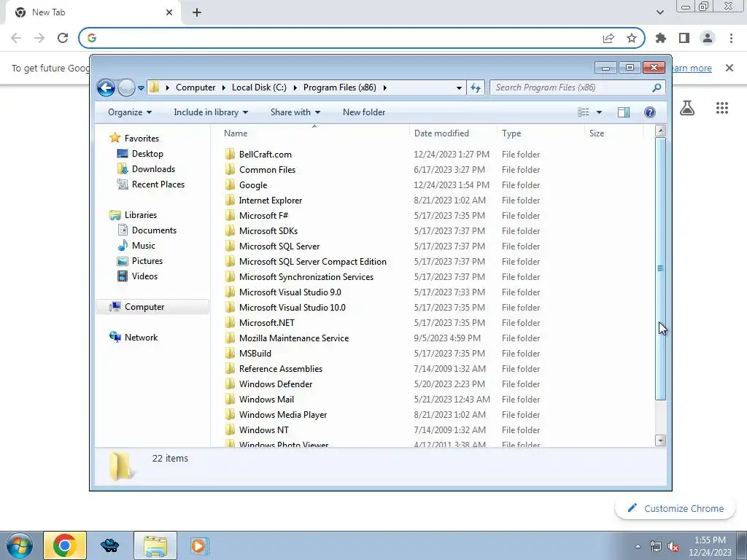Open Chrome's three-dot menu

click(x=731, y=38)
